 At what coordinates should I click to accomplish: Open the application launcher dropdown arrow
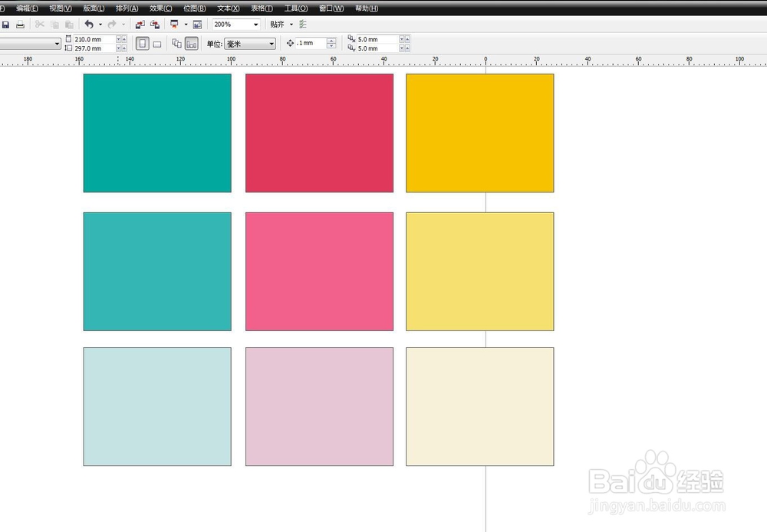coord(186,25)
